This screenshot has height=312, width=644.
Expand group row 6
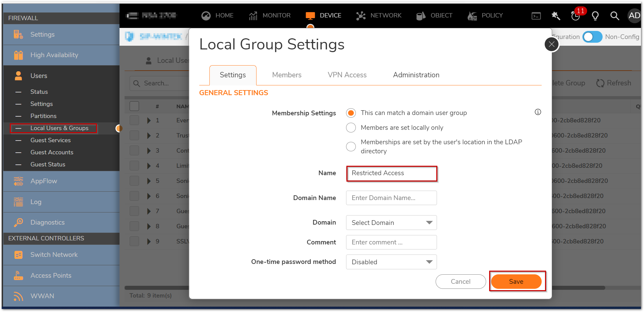(x=149, y=196)
